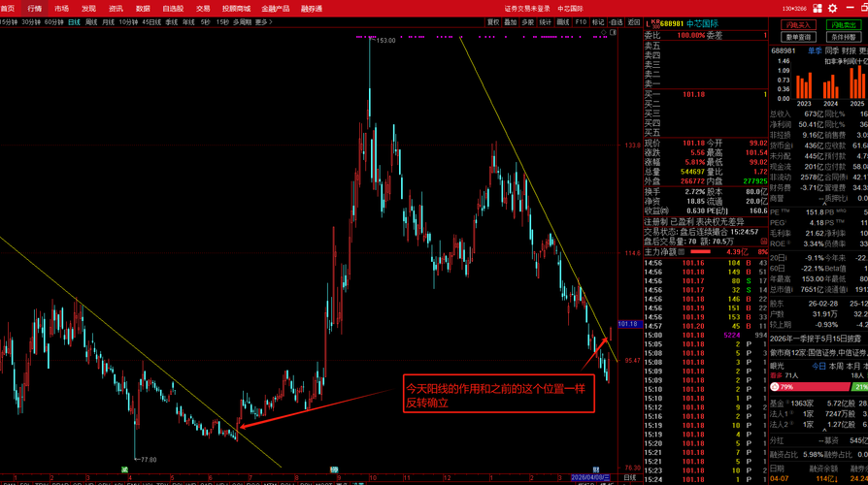Select the 今日 sentiment tab
868x485 pixels.
coord(818,366)
